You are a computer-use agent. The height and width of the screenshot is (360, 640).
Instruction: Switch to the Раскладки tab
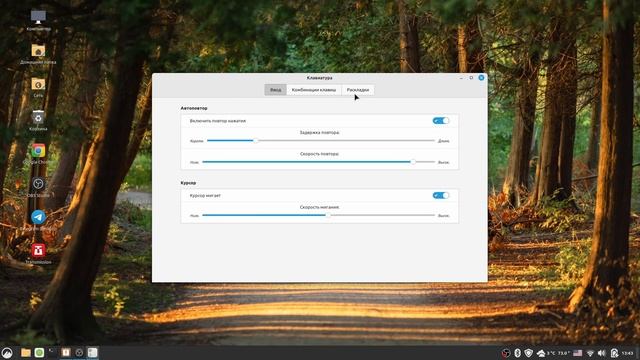358,90
